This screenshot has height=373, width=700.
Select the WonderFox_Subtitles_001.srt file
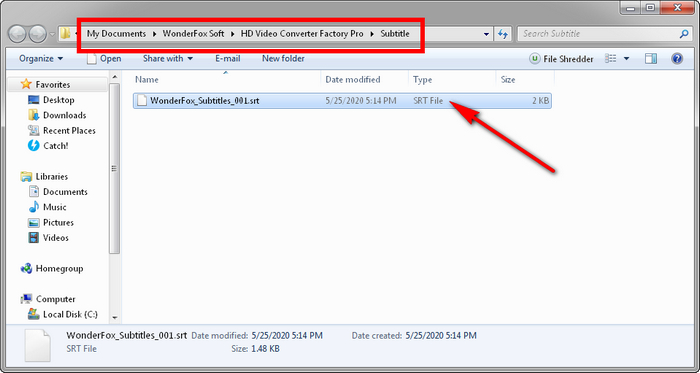click(x=342, y=101)
